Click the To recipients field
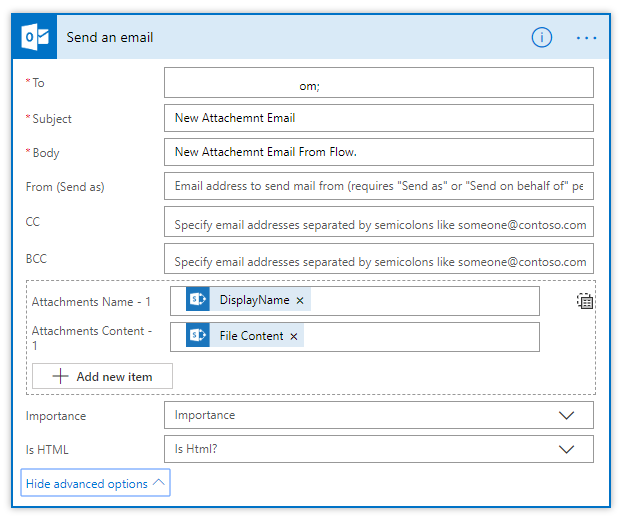The height and width of the screenshot is (520, 621). click(x=379, y=82)
